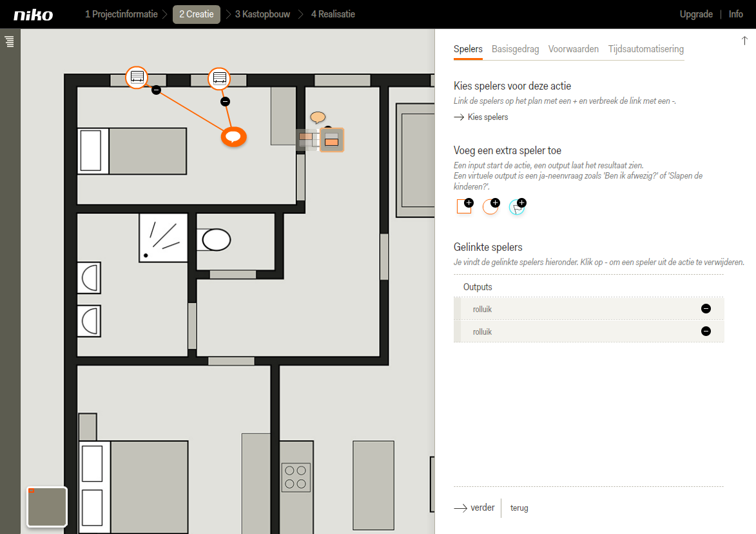Click the orange action speech bubble on the plan
Viewport: 756px width, 534px height.
[x=234, y=137]
